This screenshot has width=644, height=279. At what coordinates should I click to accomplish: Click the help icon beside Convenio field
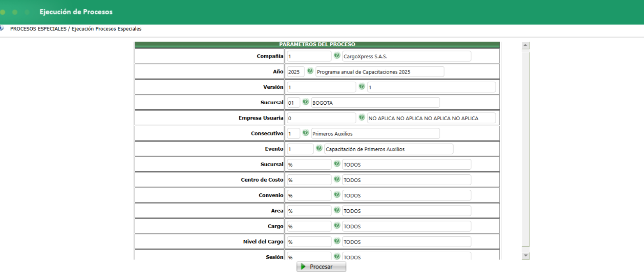pyautogui.click(x=337, y=195)
